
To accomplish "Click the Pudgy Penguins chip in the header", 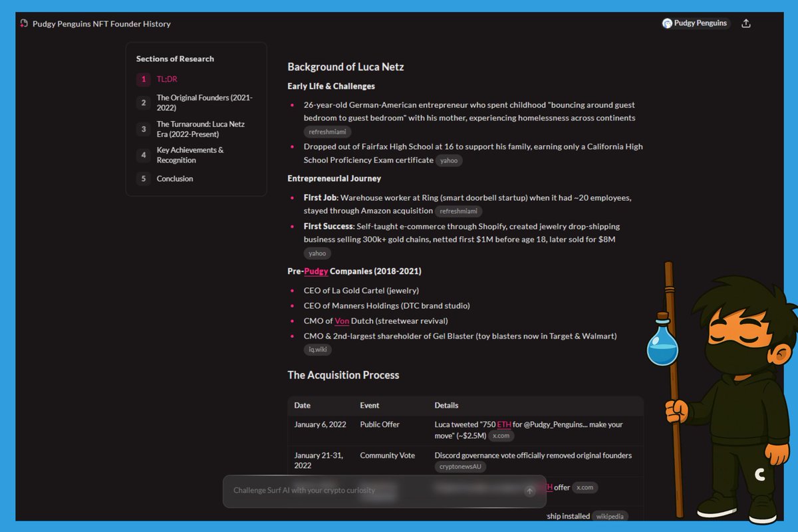I will pyautogui.click(x=696, y=23).
